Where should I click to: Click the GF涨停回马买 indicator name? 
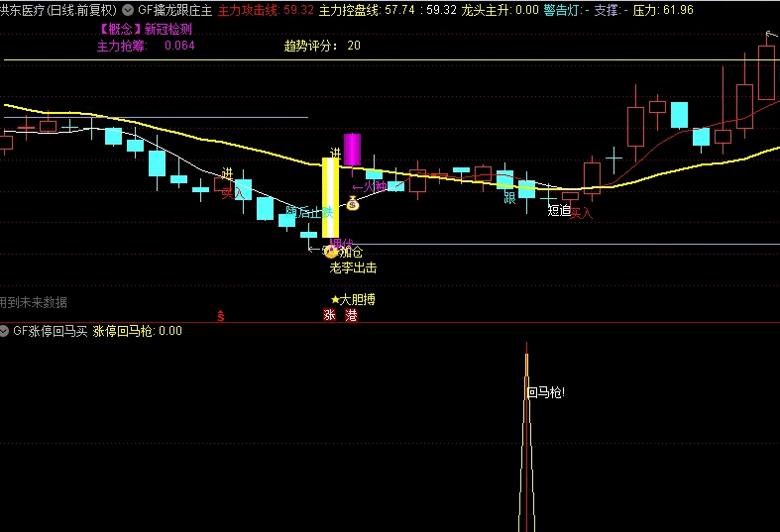51,331
